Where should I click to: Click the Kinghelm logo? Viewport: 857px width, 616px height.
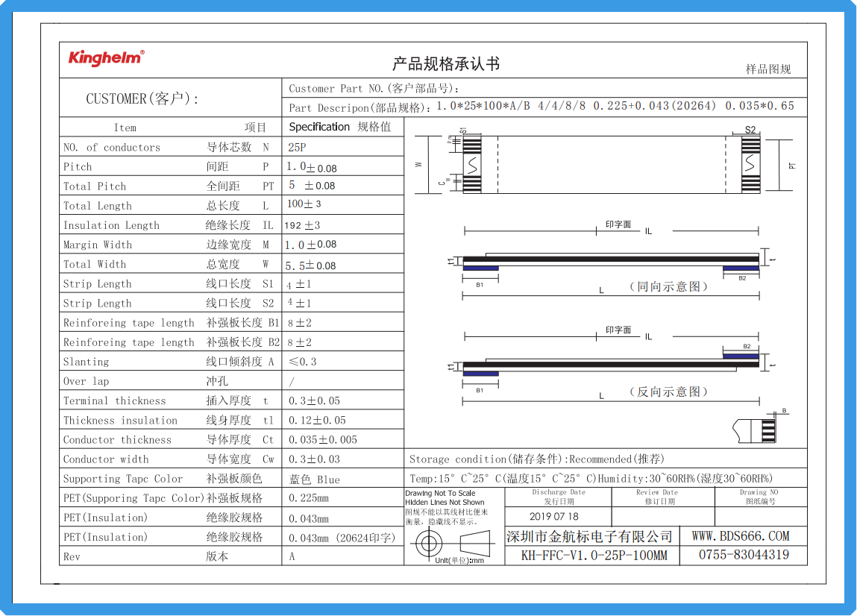pyautogui.click(x=106, y=58)
